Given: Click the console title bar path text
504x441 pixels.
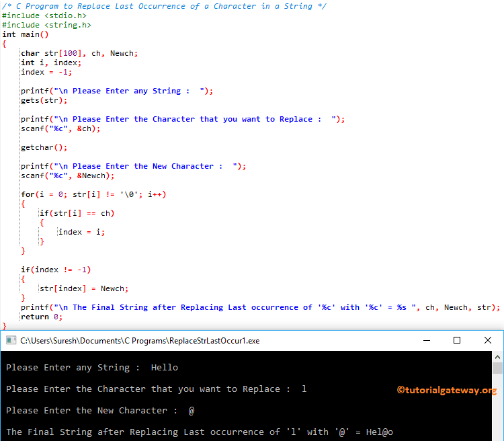Looking at the screenshot, I should pos(140,341).
